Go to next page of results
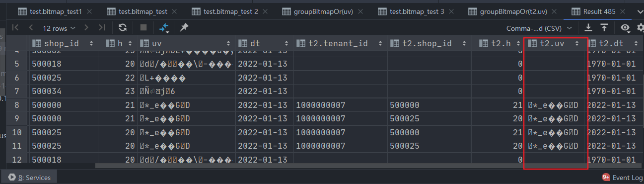644x184 pixels. point(86,28)
